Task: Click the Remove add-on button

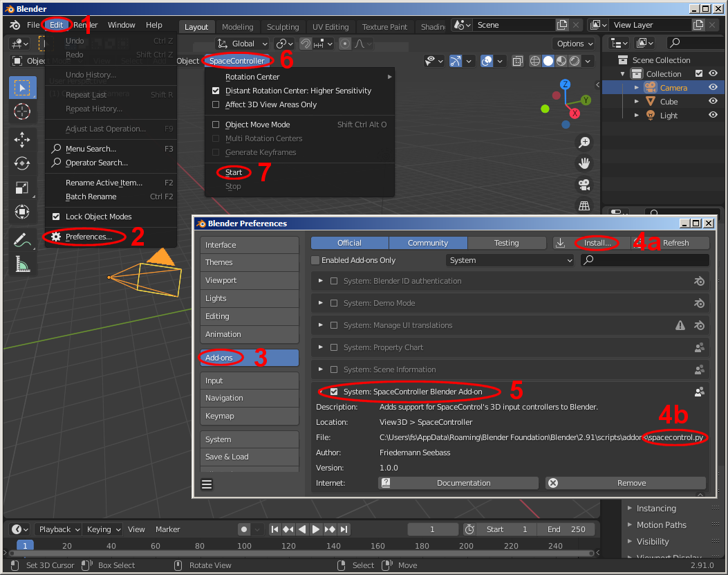Action: [x=626, y=483]
